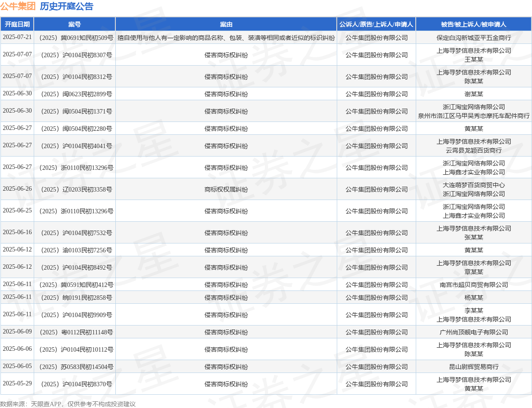Screen dimensions: 532x408
Task: Click date cell 2025-06-25
Action: pyautogui.click(x=17, y=210)
